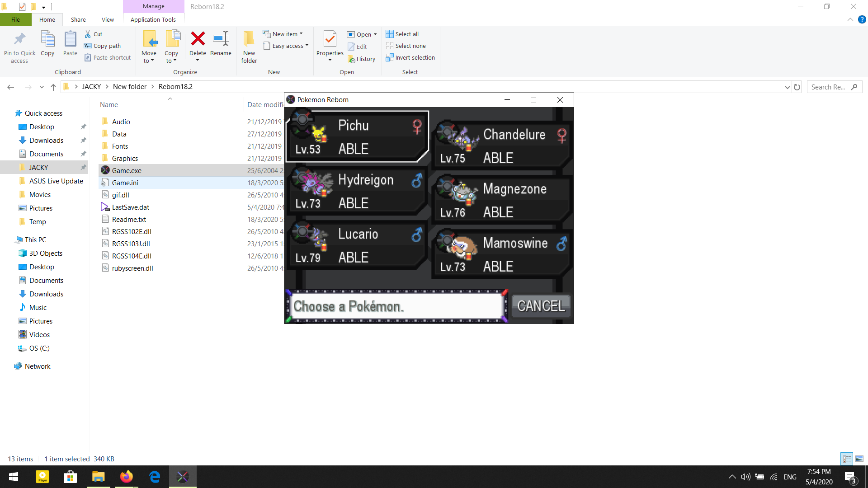This screenshot has width=868, height=488.
Task: Switch to the View ribbon tab
Action: tap(108, 19)
